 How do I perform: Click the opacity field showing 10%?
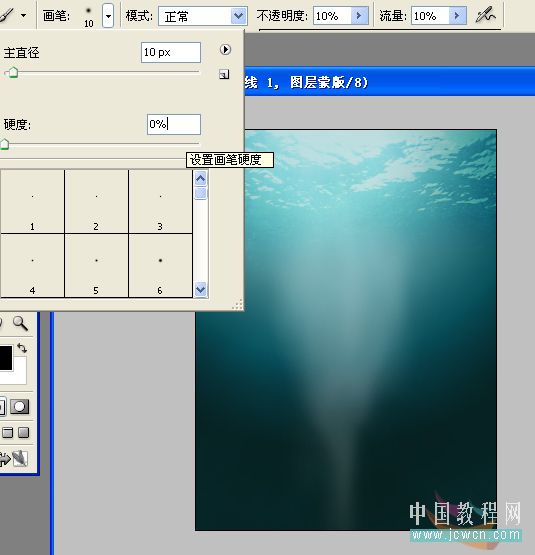(x=332, y=16)
